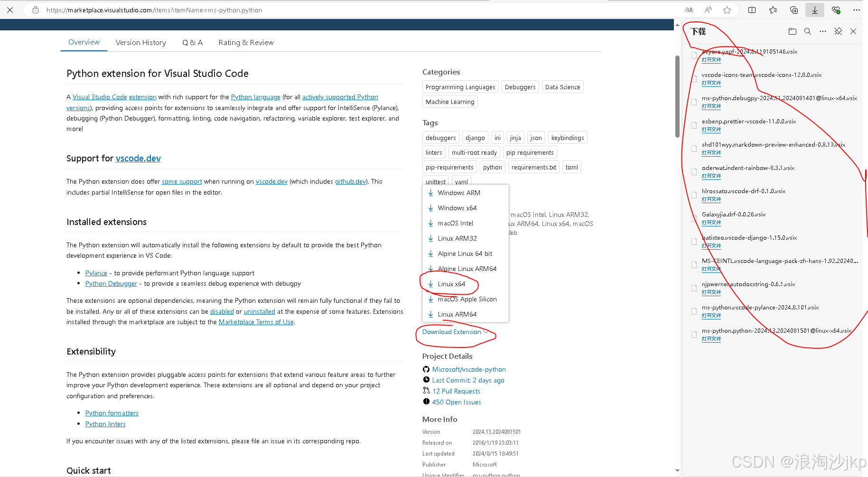The image size is (868, 477).
Task: Select Alpine Linux 64 bit download option
Action: [465, 253]
